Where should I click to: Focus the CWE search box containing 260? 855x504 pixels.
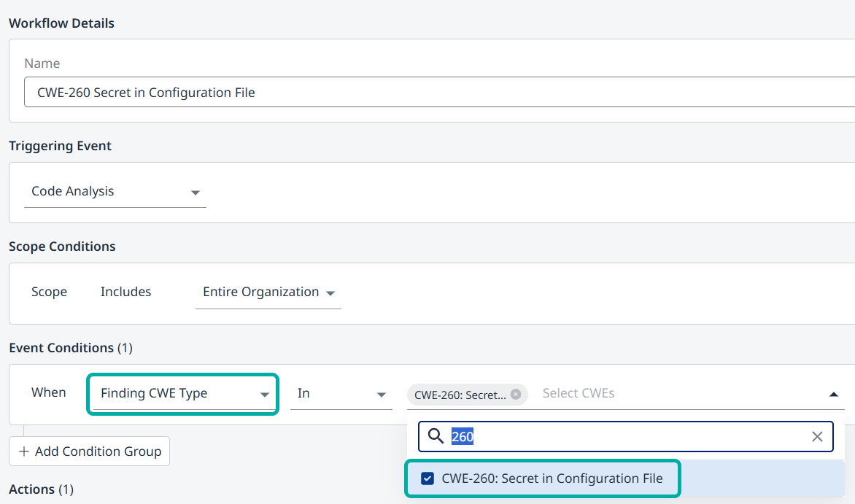pos(627,437)
